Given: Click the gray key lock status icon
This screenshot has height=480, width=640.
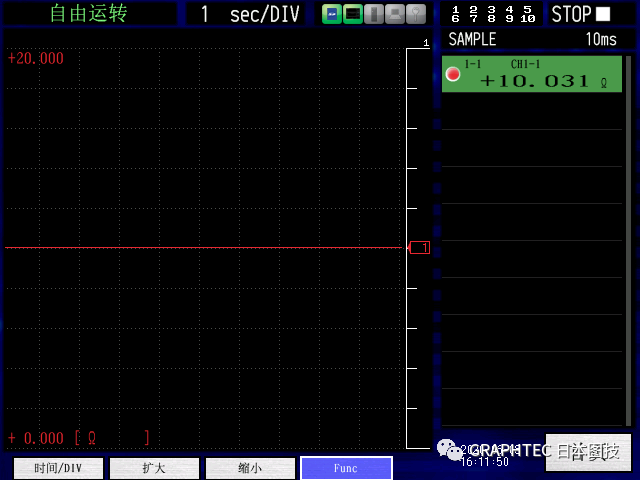Looking at the screenshot, I should tap(417, 14).
